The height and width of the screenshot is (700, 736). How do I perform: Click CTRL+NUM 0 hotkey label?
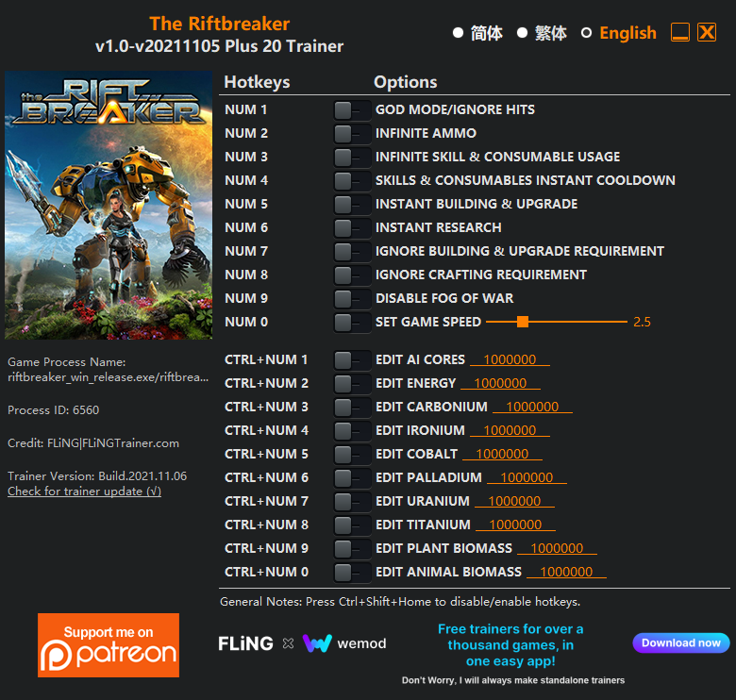click(267, 572)
